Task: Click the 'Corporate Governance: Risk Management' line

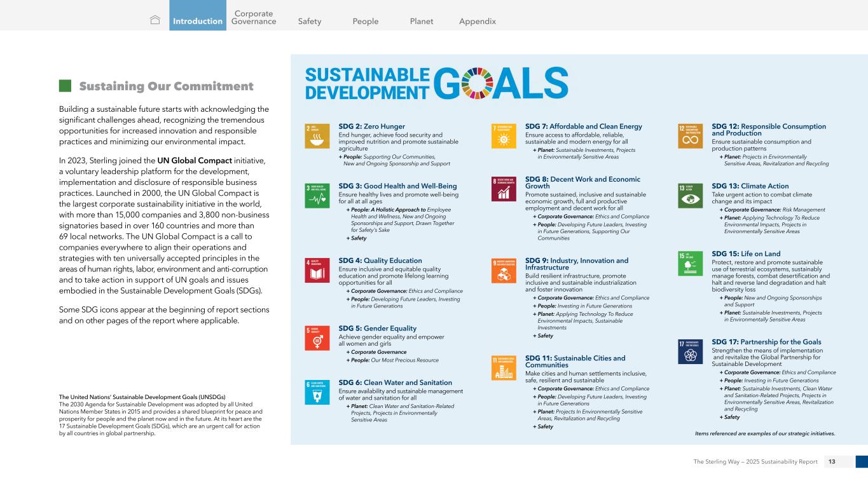Action: pyautogui.click(x=773, y=209)
